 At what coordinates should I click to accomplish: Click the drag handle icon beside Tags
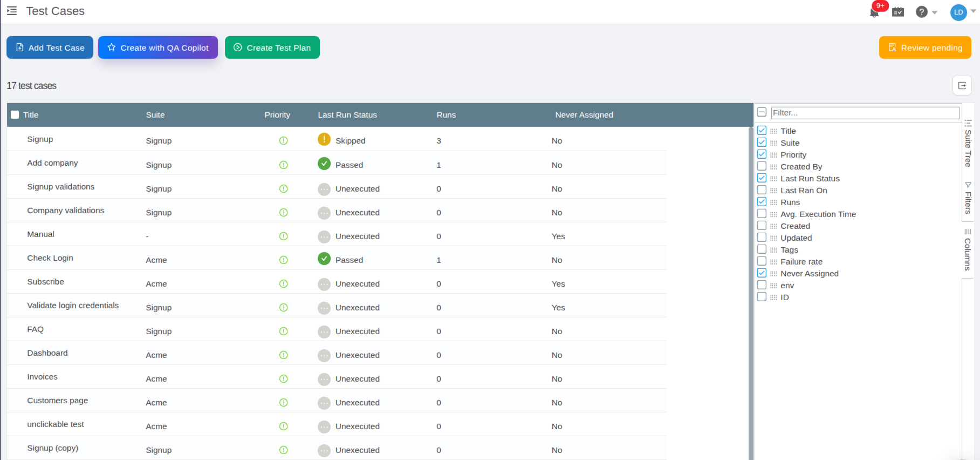point(773,250)
